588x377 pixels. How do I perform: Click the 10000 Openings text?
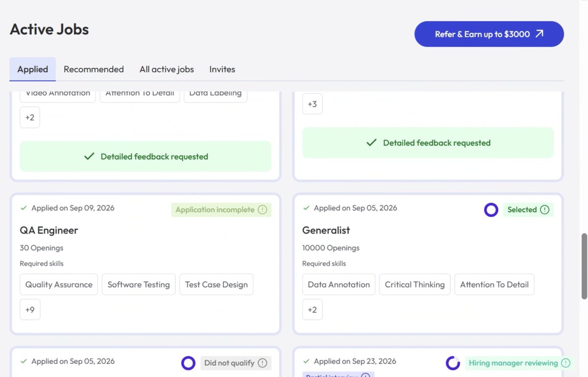331,248
